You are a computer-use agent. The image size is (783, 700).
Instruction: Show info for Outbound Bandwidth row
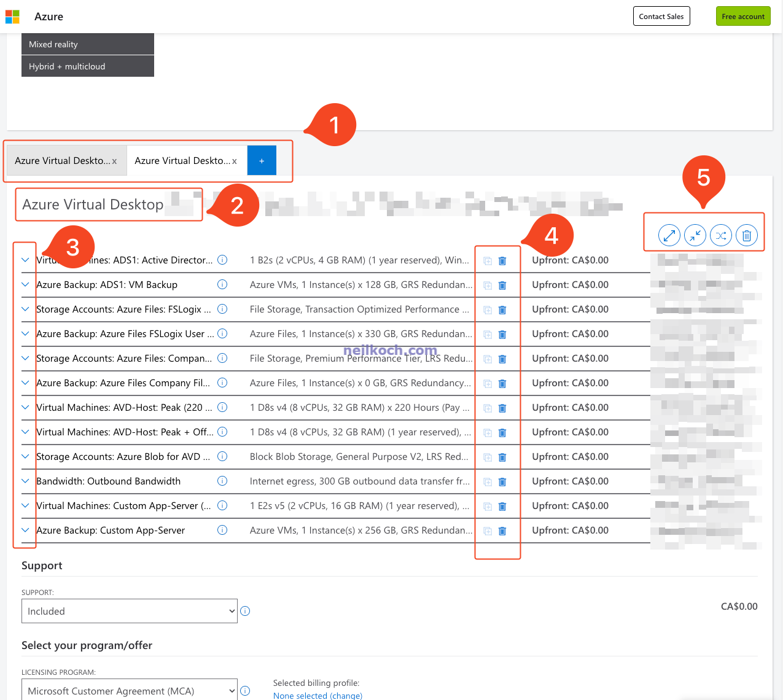222,481
